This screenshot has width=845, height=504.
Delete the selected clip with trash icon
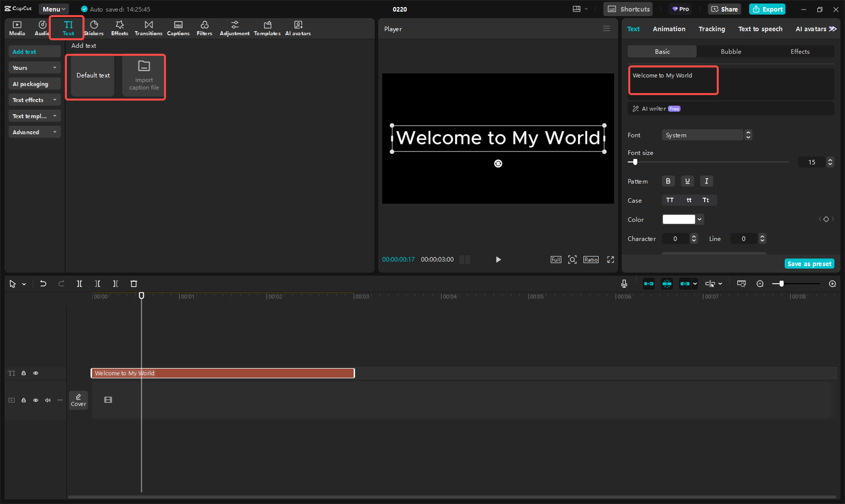pos(134,284)
